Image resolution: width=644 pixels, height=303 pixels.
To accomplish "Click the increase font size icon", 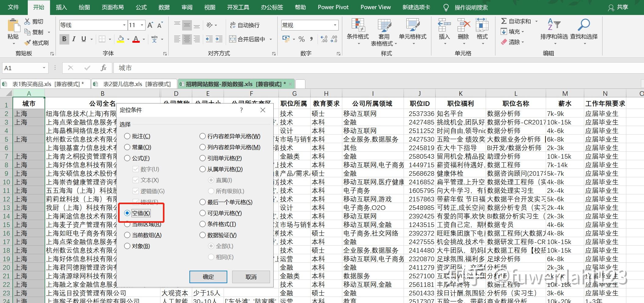I will [x=150, y=25].
